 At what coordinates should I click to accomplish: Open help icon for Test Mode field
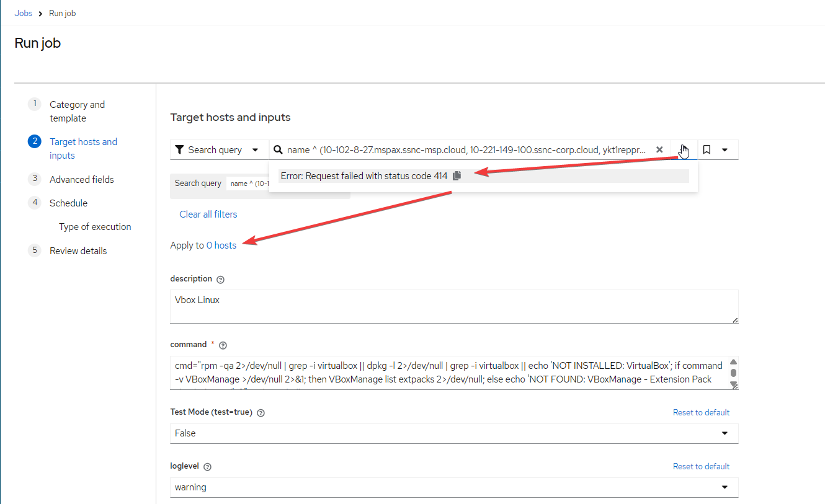261,413
